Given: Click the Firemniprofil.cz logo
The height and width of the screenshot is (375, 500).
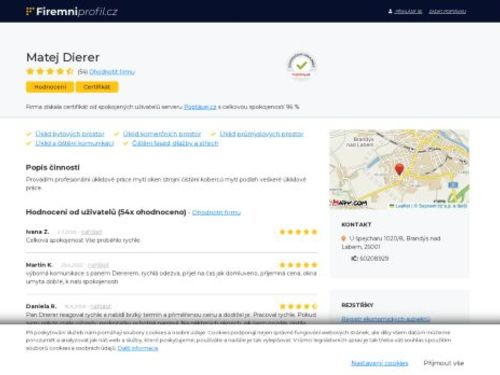Looking at the screenshot, I should [72, 11].
